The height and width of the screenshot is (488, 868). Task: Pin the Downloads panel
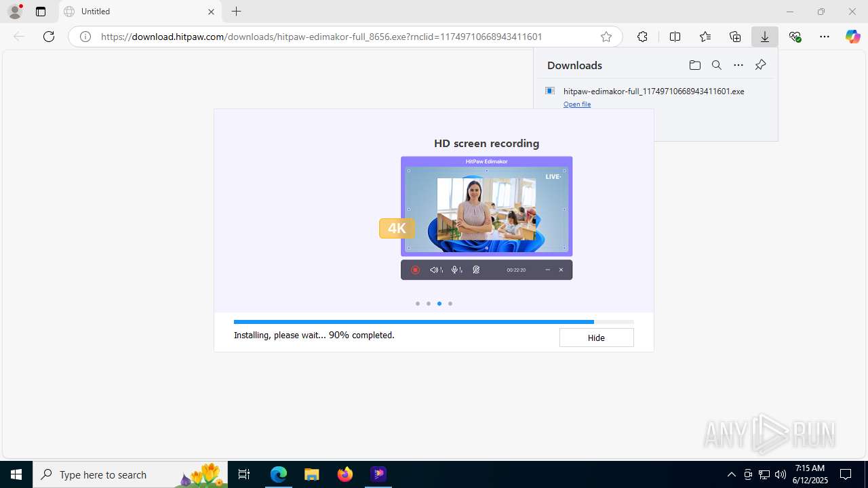[x=760, y=65]
